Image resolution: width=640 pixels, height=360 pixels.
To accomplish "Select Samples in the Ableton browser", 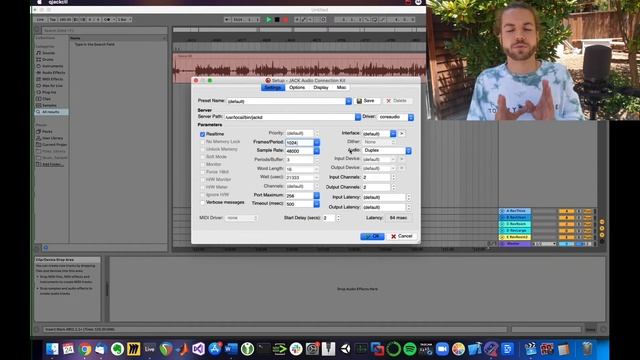I will pyautogui.click(x=49, y=105).
